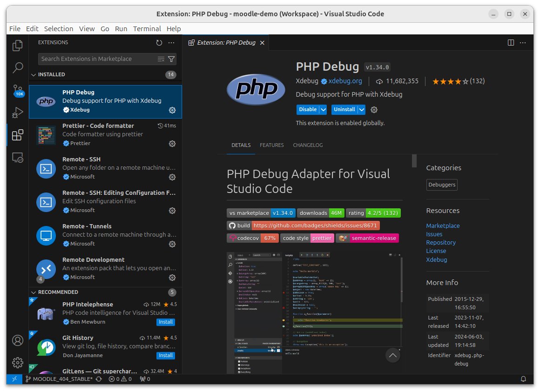Open the debugger screenshot in the README
Viewport: 540px width, 392px height.
click(315, 313)
